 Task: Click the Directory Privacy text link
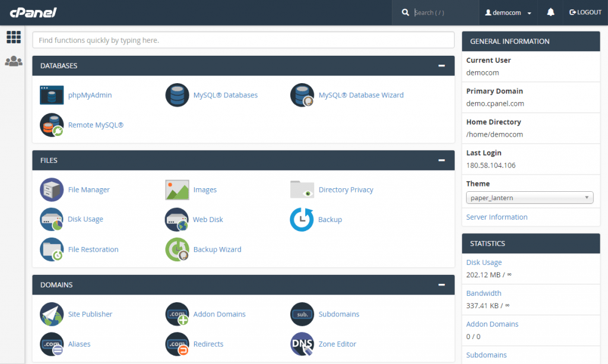click(x=346, y=189)
